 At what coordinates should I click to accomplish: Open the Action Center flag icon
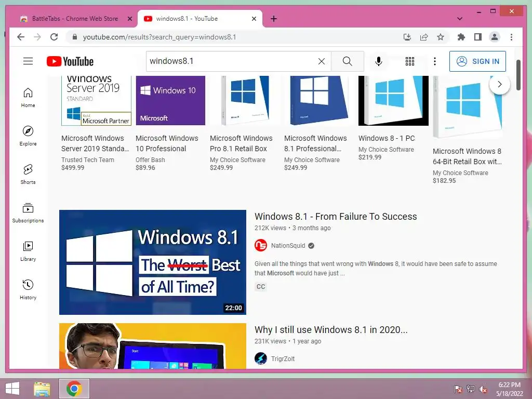tap(458, 389)
